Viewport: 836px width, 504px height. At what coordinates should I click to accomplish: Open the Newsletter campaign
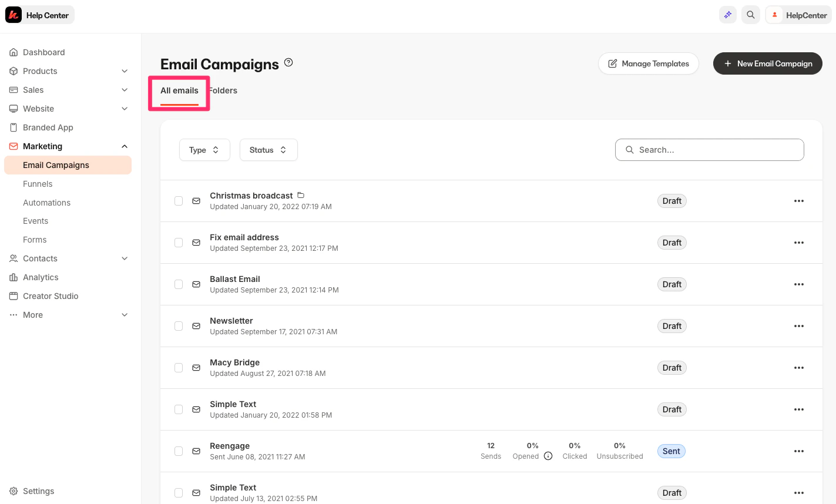(x=231, y=321)
